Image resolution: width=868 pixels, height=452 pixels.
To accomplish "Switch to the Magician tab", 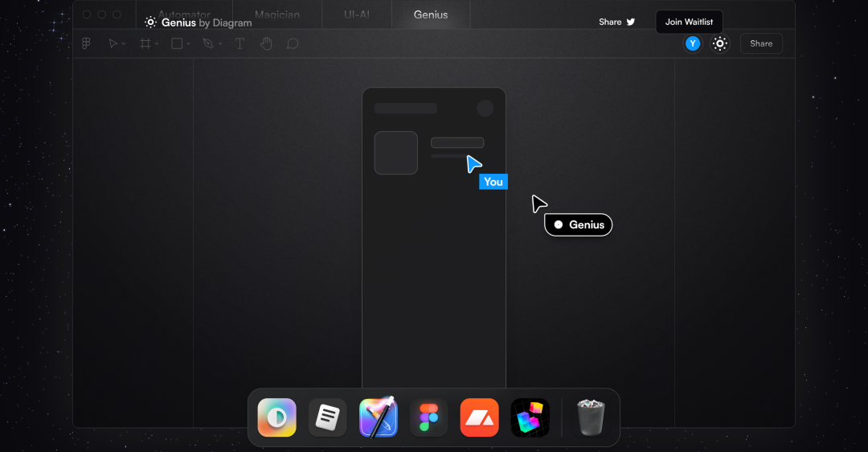I will pos(277,15).
